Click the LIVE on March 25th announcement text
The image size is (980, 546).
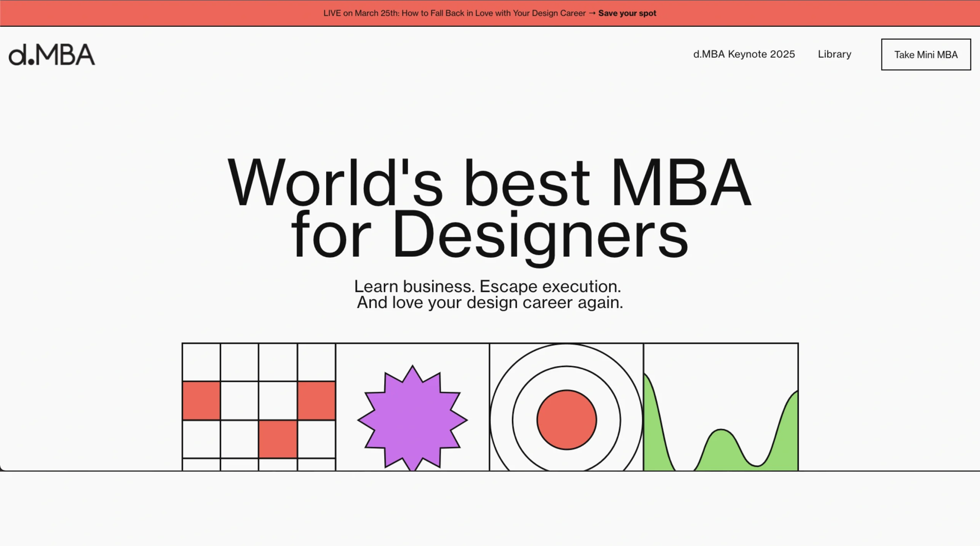(x=454, y=13)
